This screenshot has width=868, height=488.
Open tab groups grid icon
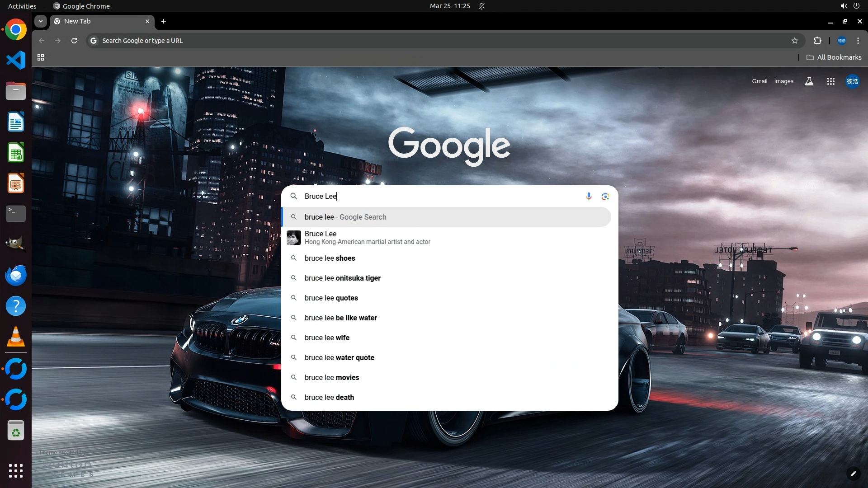coord(41,57)
